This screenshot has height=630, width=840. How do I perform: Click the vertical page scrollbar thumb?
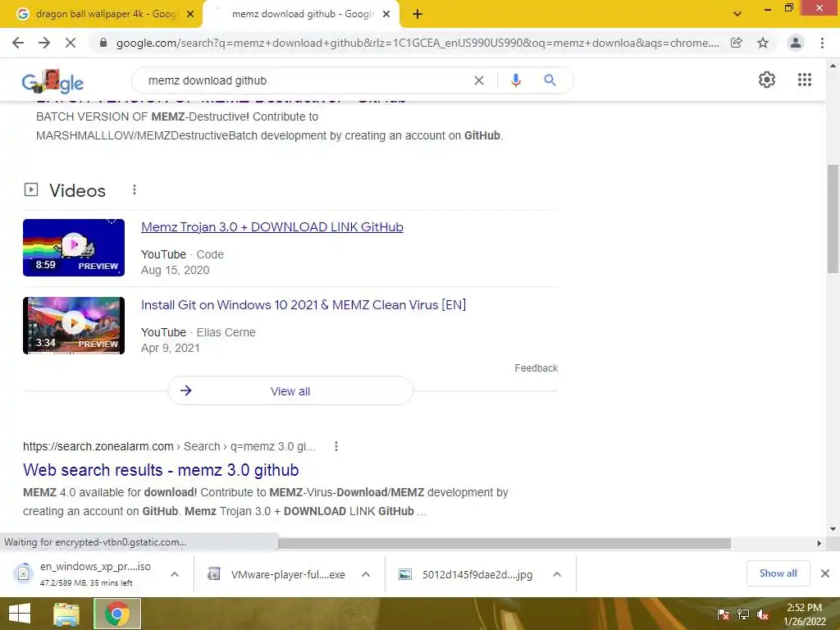tap(833, 218)
